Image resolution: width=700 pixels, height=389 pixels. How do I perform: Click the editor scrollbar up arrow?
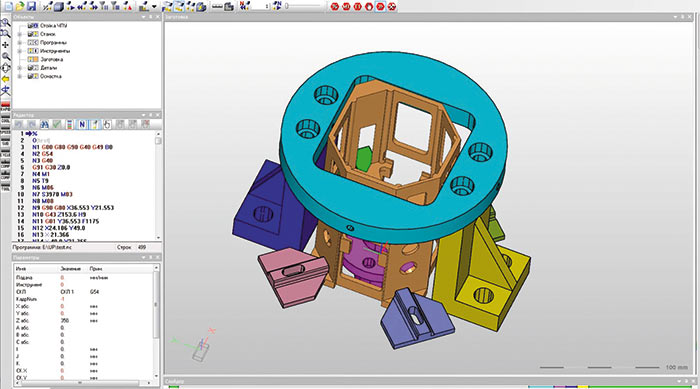[158, 134]
